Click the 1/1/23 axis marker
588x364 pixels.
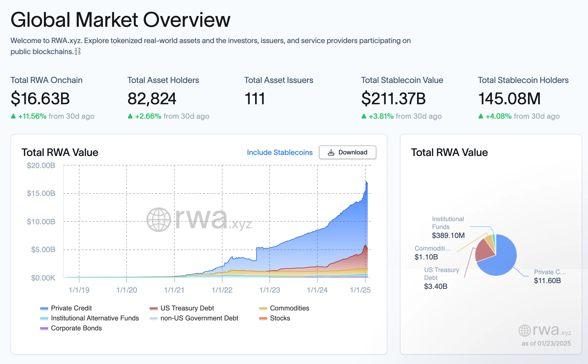270,290
